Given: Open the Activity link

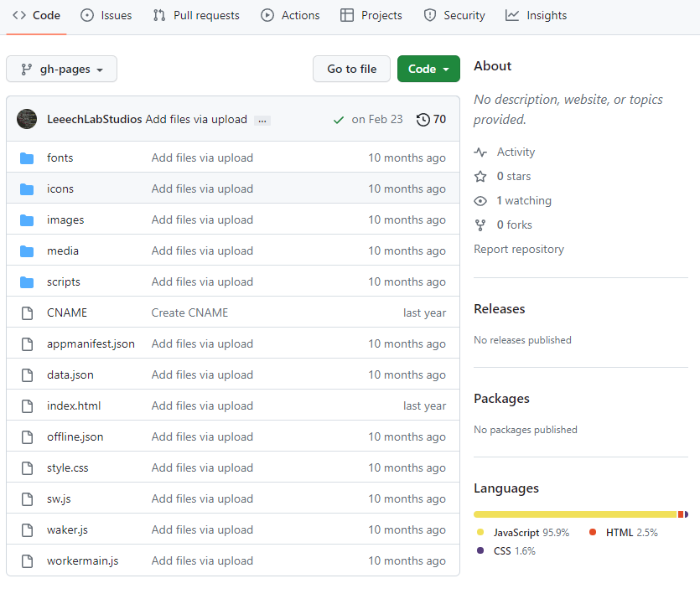Looking at the screenshot, I should click(516, 152).
